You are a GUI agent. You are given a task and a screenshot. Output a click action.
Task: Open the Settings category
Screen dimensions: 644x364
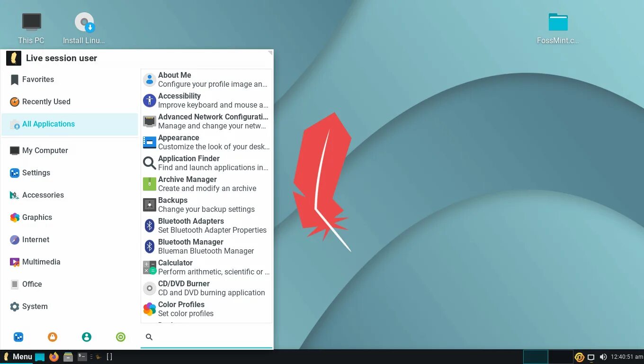(x=70, y=173)
